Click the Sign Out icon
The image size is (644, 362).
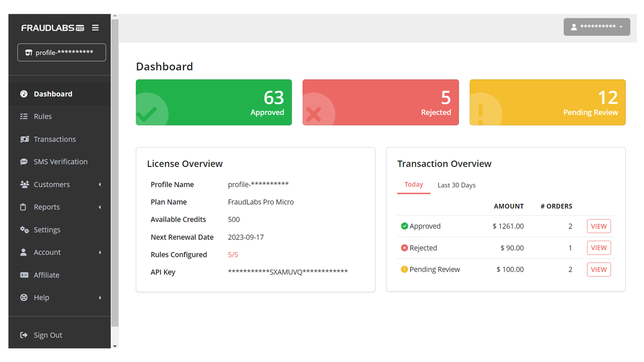(x=23, y=334)
